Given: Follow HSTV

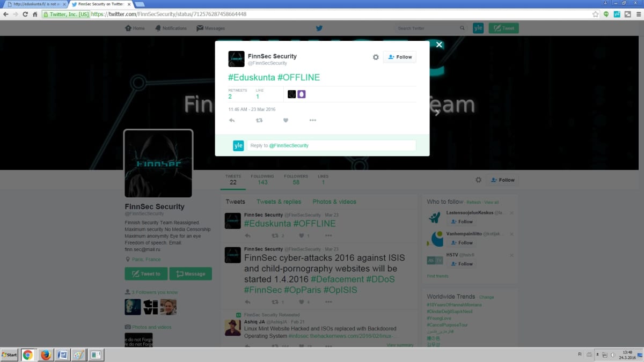Looking at the screenshot, I should (x=462, y=263).
